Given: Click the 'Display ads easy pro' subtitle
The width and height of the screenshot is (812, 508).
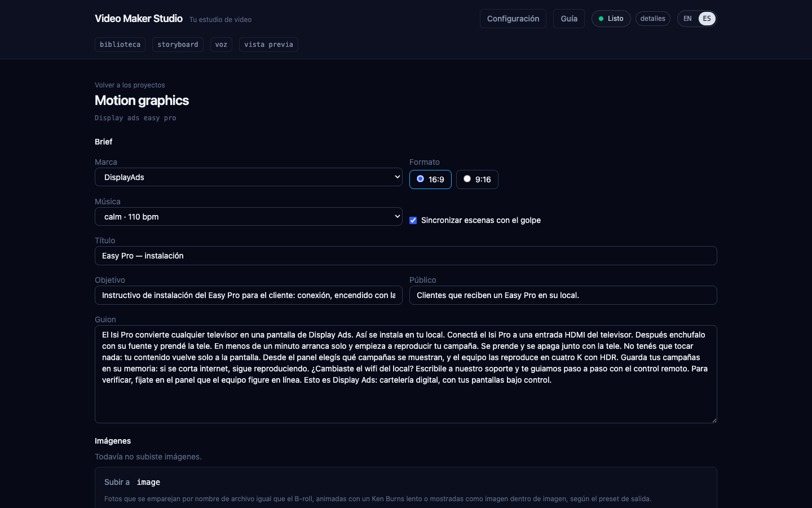Looking at the screenshot, I should tap(135, 118).
